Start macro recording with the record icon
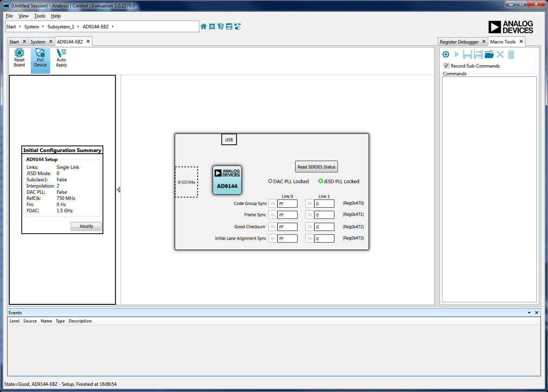This screenshot has height=392, width=548. [x=446, y=54]
